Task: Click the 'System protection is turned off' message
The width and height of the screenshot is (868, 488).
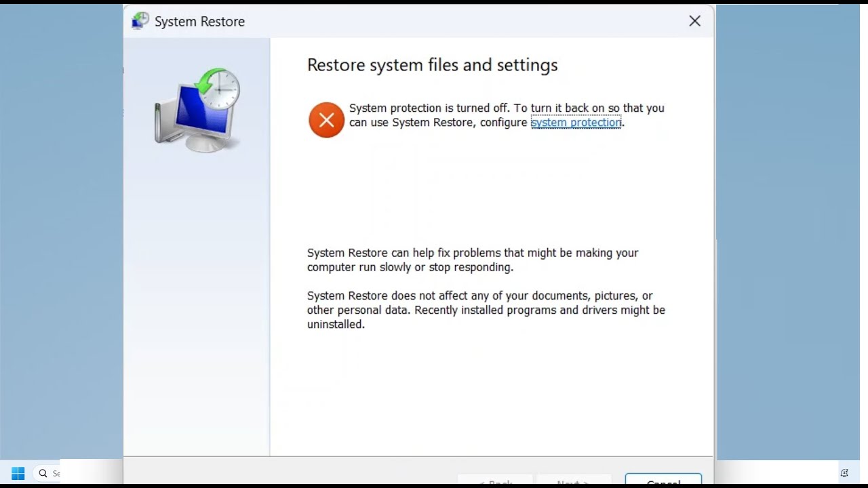Action: click(507, 115)
